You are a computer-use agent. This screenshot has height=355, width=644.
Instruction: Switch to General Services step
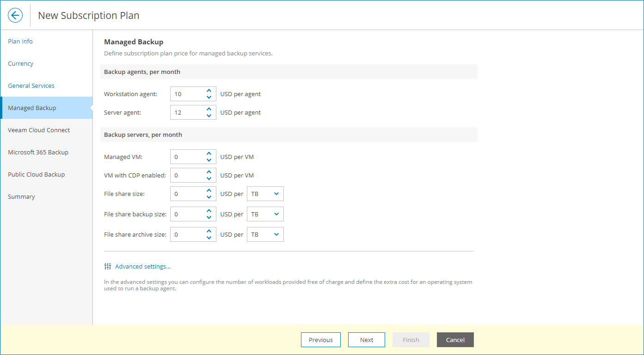click(31, 86)
